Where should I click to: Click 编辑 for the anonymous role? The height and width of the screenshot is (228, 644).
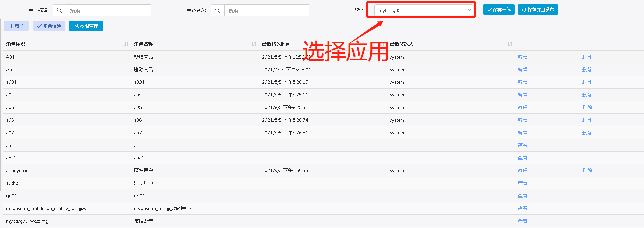coord(523,170)
